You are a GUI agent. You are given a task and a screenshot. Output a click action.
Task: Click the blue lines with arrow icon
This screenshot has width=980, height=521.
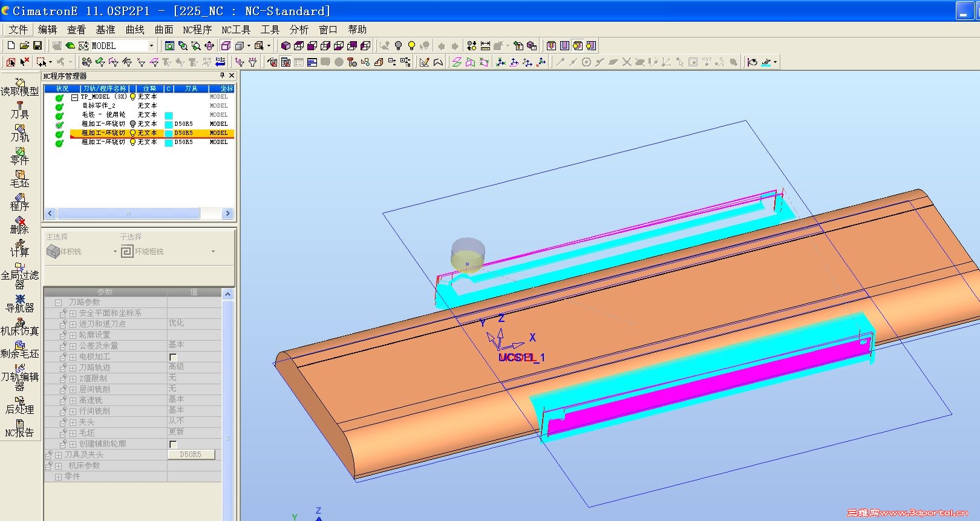[220, 62]
